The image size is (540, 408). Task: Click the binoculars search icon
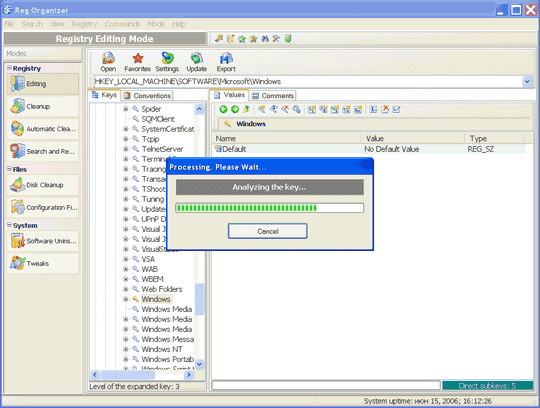(x=264, y=39)
